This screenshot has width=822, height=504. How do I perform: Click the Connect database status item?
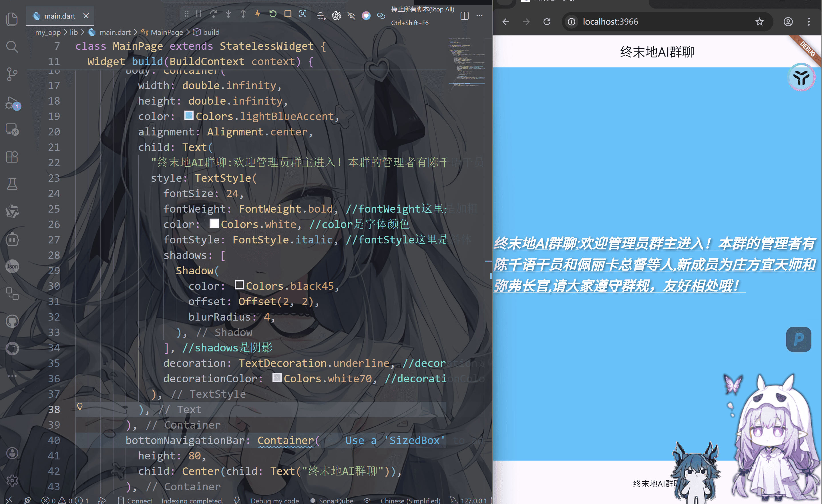coord(135,500)
